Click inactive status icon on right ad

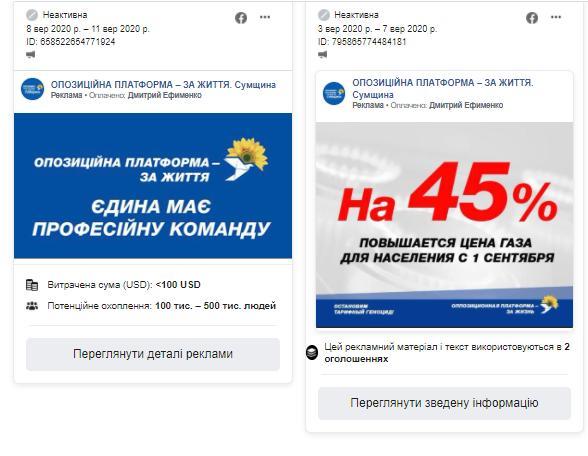coord(324,15)
